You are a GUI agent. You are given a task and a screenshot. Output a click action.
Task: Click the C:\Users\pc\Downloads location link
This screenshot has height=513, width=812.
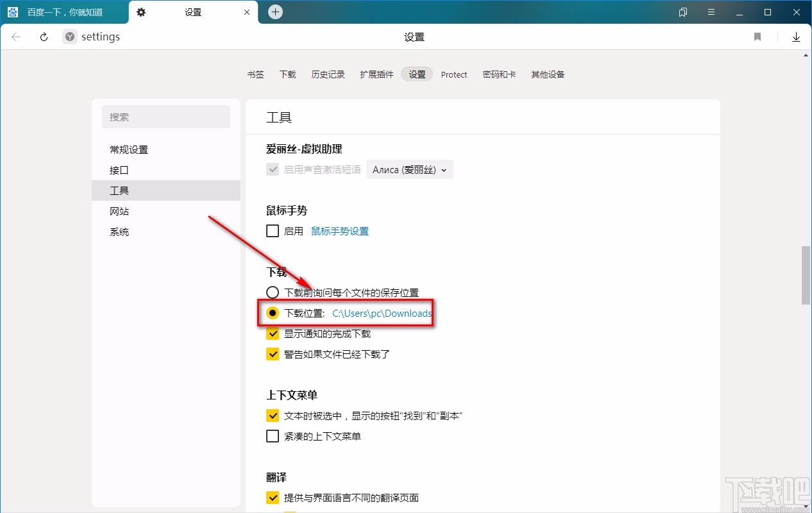(x=382, y=314)
